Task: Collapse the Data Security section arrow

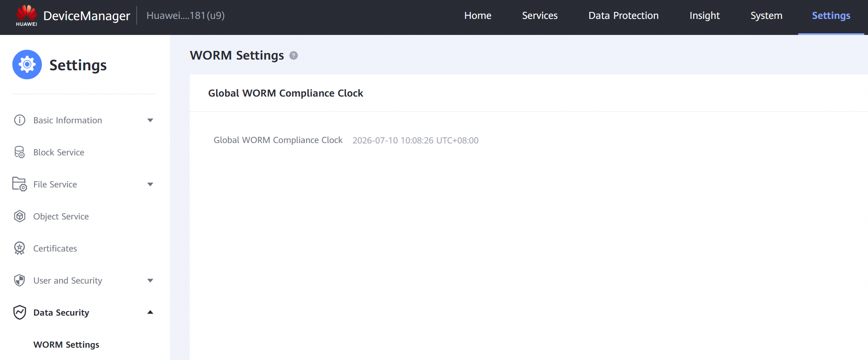Action: [150, 312]
